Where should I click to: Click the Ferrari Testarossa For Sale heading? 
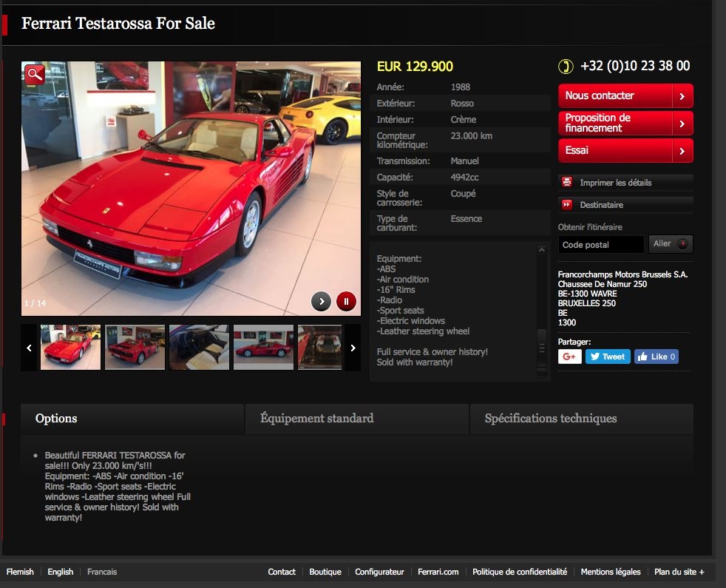[118, 23]
